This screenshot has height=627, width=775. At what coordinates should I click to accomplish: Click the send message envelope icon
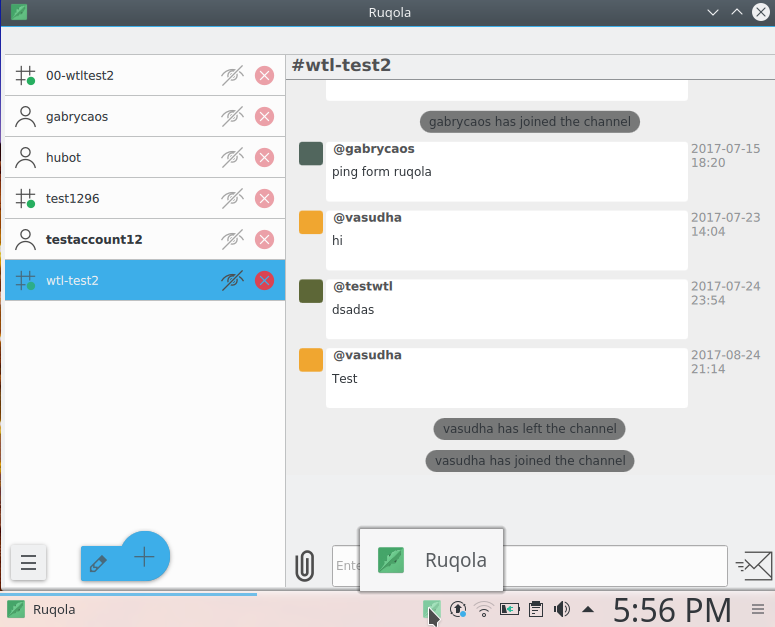(753, 566)
